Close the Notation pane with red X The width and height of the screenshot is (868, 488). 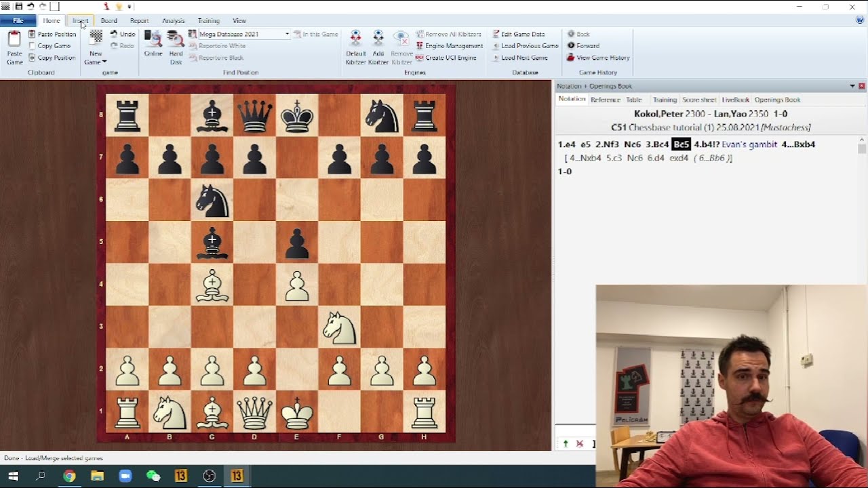[x=862, y=86]
